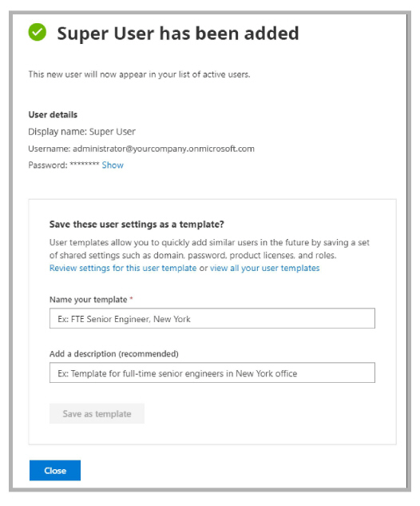
Task: Reveal the password with the Show link
Action: [113, 165]
